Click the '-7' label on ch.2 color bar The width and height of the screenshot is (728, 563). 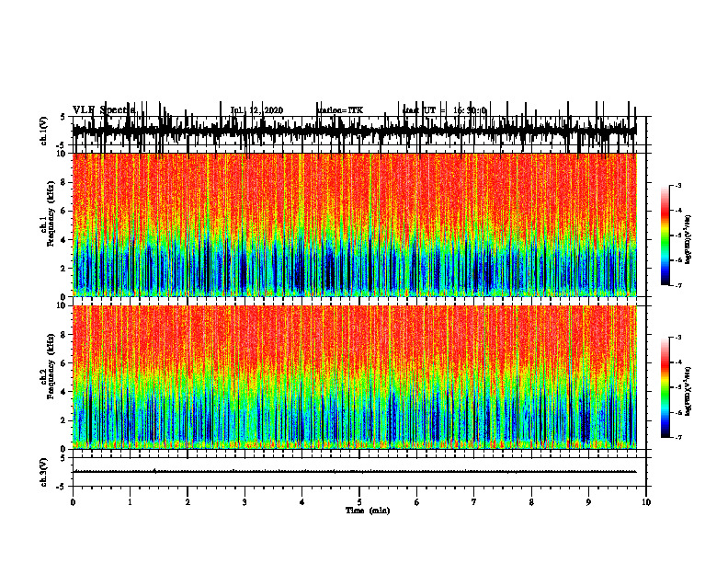coord(678,438)
